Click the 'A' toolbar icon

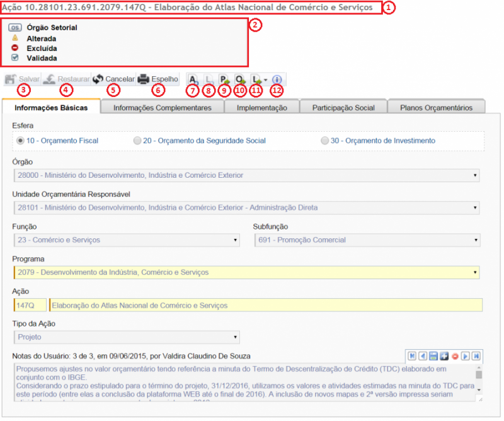pos(193,80)
